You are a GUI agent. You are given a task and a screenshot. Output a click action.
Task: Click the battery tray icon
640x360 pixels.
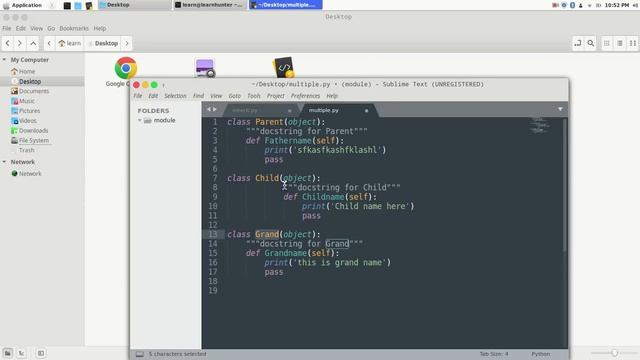click(x=598, y=5)
